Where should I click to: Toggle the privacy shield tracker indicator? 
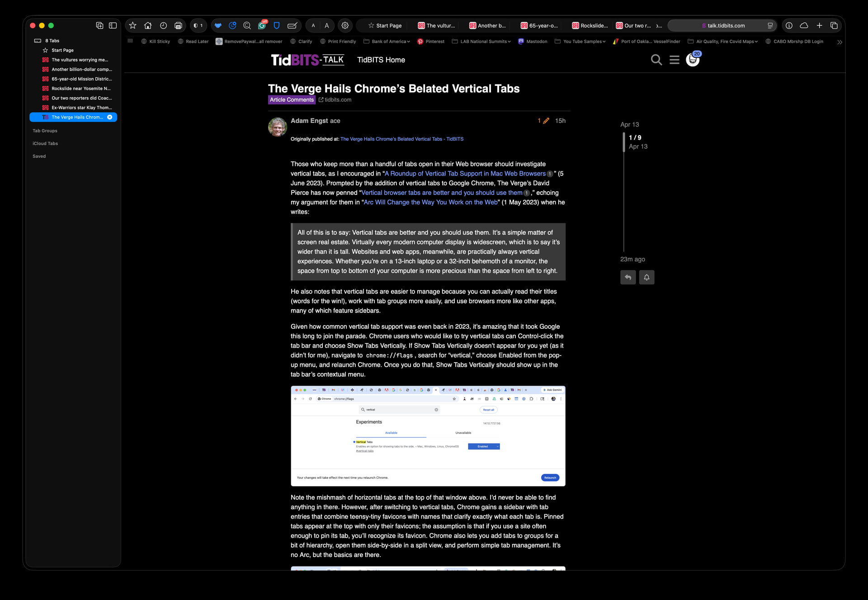coord(198,26)
